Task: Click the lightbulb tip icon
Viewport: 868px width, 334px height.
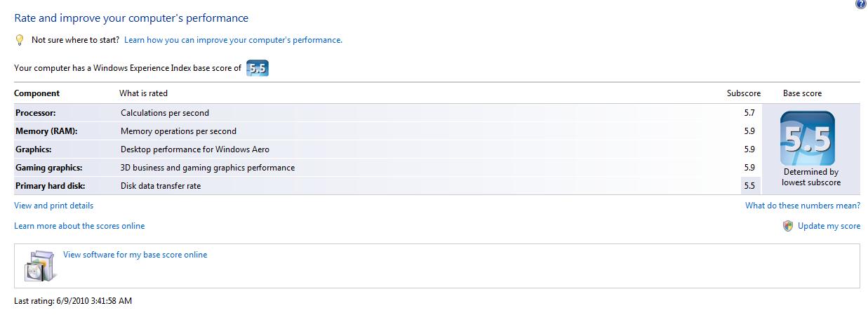Action: click(20, 41)
